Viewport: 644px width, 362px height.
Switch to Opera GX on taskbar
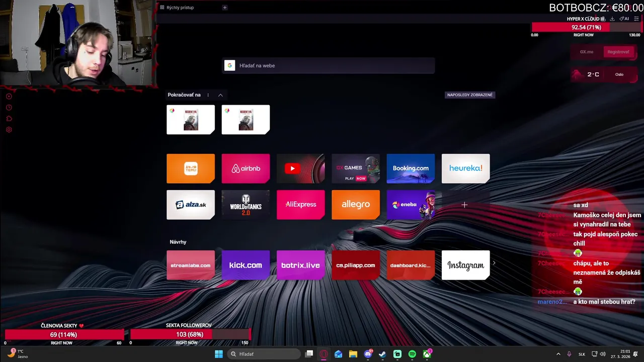pos(324,354)
